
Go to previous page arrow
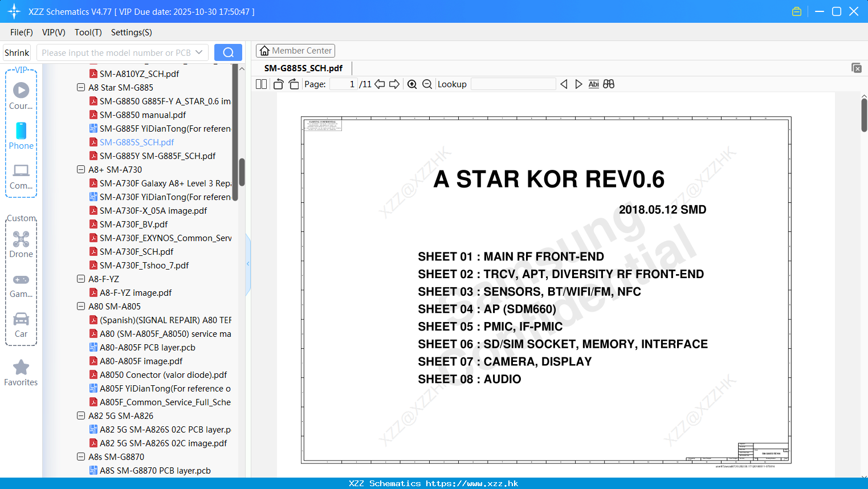[x=380, y=84]
